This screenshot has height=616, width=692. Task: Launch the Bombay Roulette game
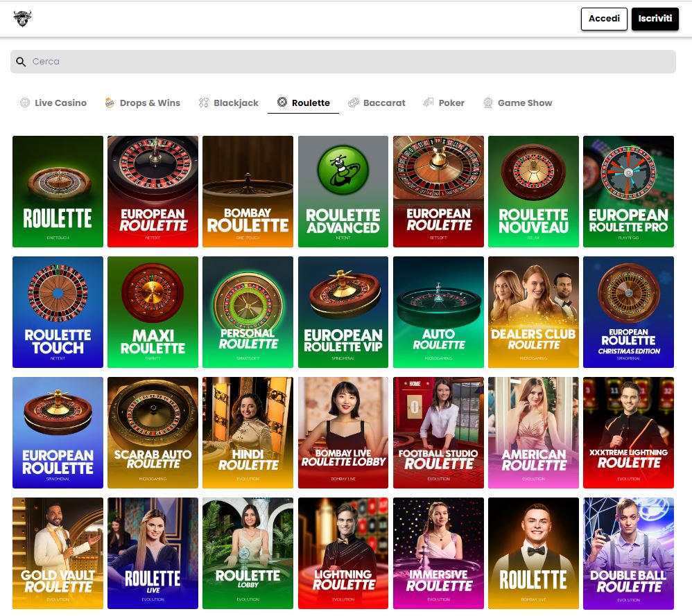click(x=248, y=191)
